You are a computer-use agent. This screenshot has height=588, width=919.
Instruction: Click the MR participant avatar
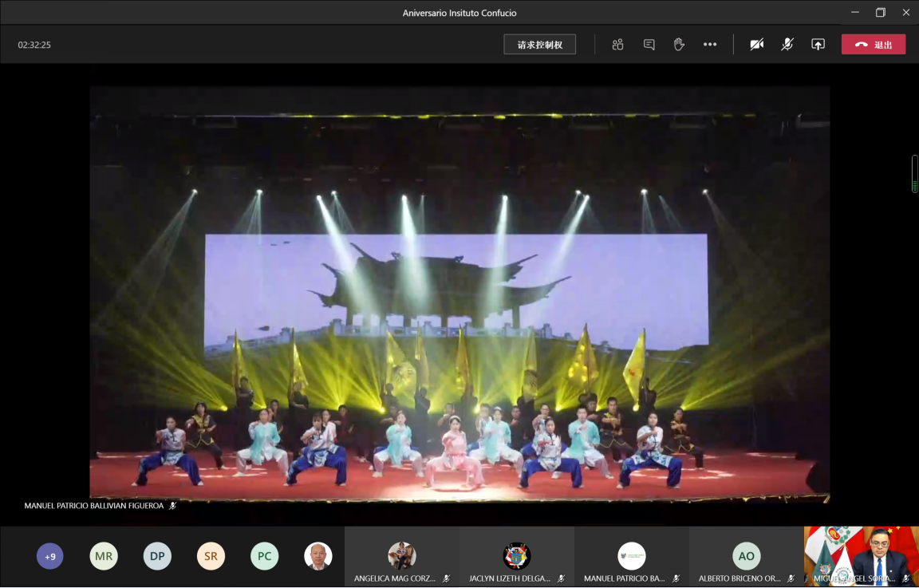(104, 556)
